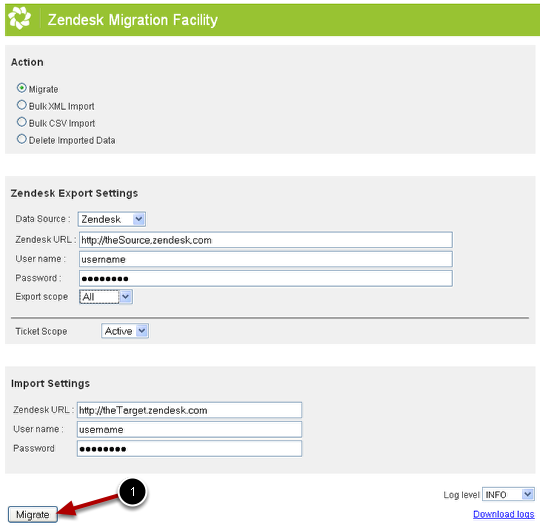Focus the export User name field
Viewport: 540px width, 530px height.
point(266,259)
